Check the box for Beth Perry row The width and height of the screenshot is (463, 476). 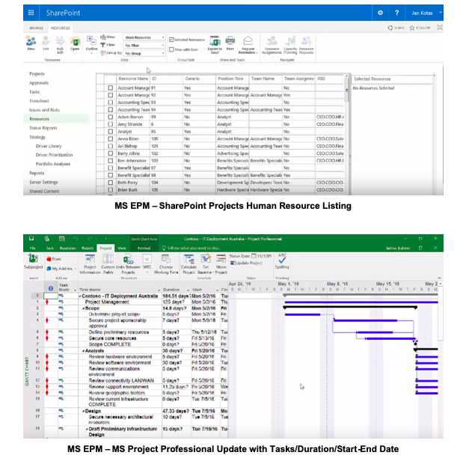point(111,183)
